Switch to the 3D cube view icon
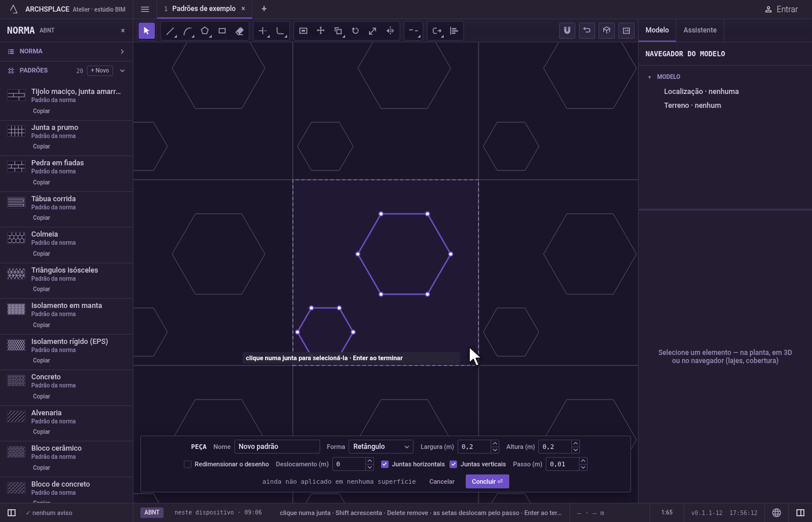 (x=607, y=30)
